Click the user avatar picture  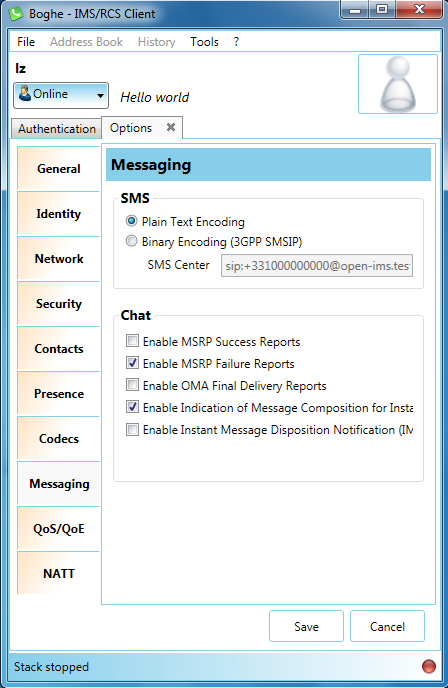(x=398, y=84)
